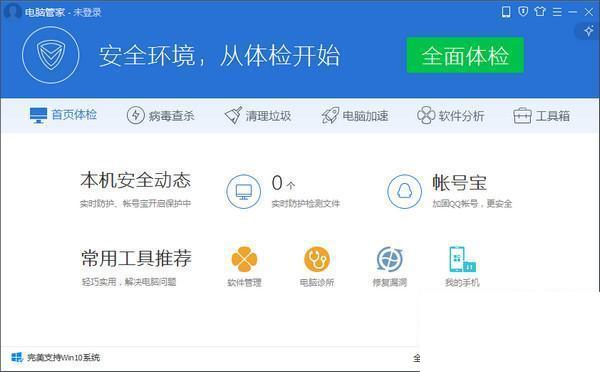Launch the 电脑诊所 stethoscope icon
This screenshot has height=372, width=600.
pyautogui.click(x=317, y=266)
